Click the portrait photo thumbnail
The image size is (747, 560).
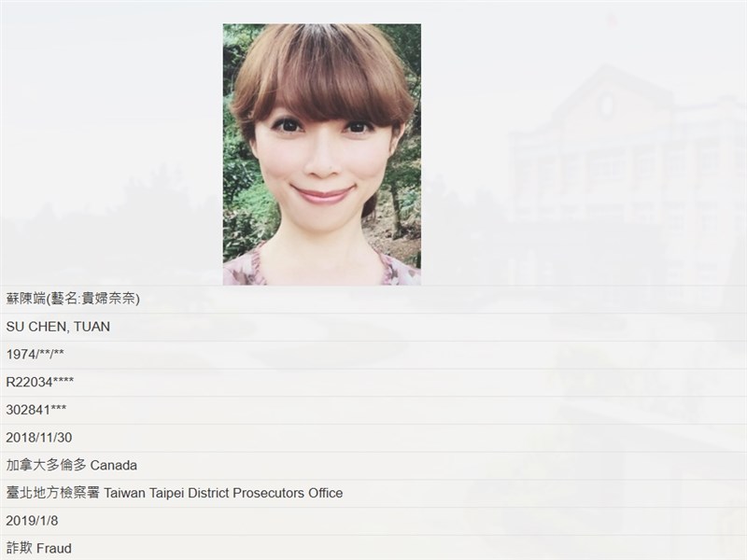click(321, 154)
